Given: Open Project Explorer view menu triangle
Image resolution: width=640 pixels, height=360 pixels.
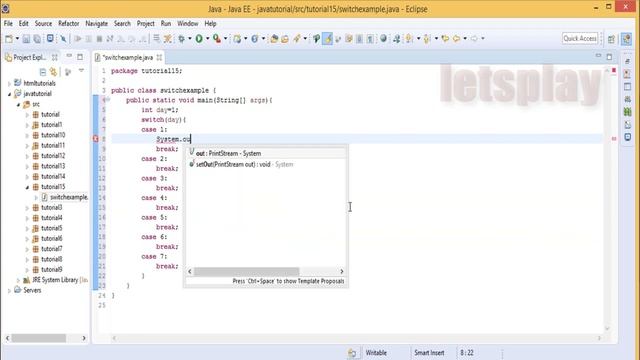Looking at the screenshot, I should pos(81,71).
